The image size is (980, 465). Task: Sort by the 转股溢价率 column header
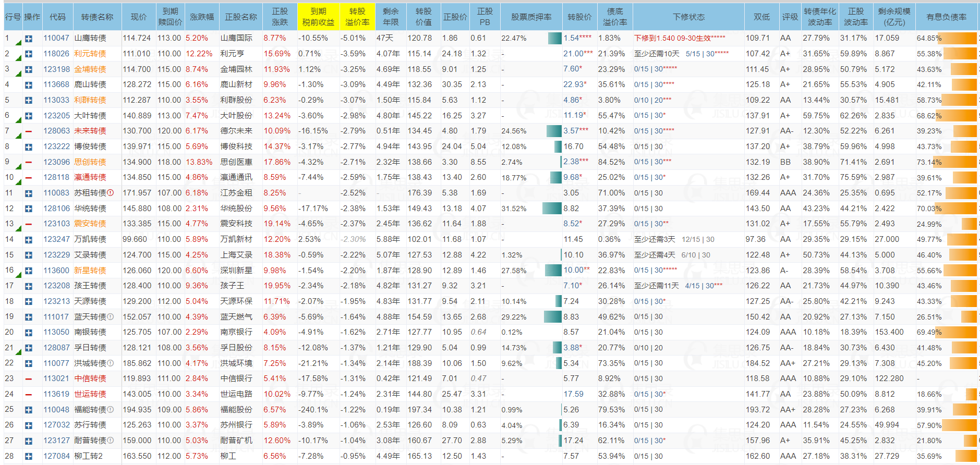click(357, 17)
